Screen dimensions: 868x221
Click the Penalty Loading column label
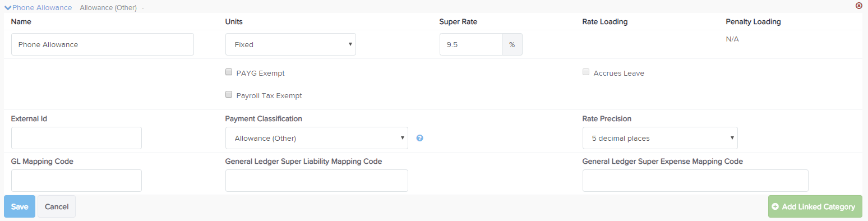753,22
